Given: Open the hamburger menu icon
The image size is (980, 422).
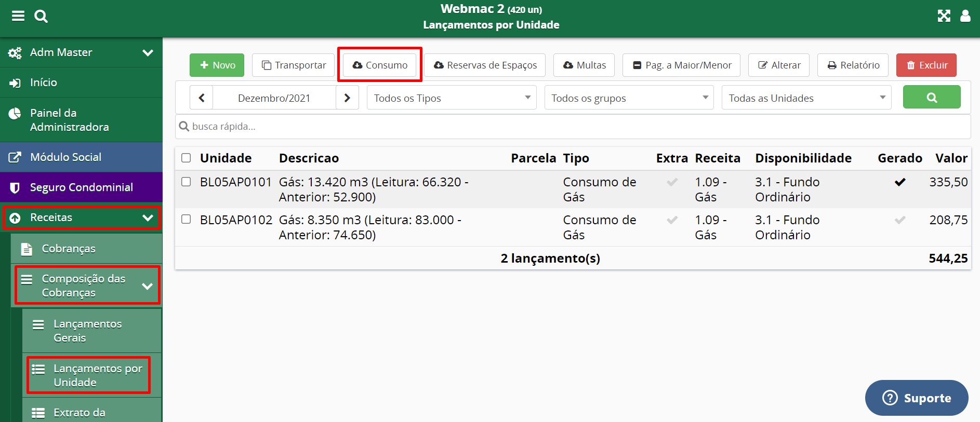Looking at the screenshot, I should 18,16.
